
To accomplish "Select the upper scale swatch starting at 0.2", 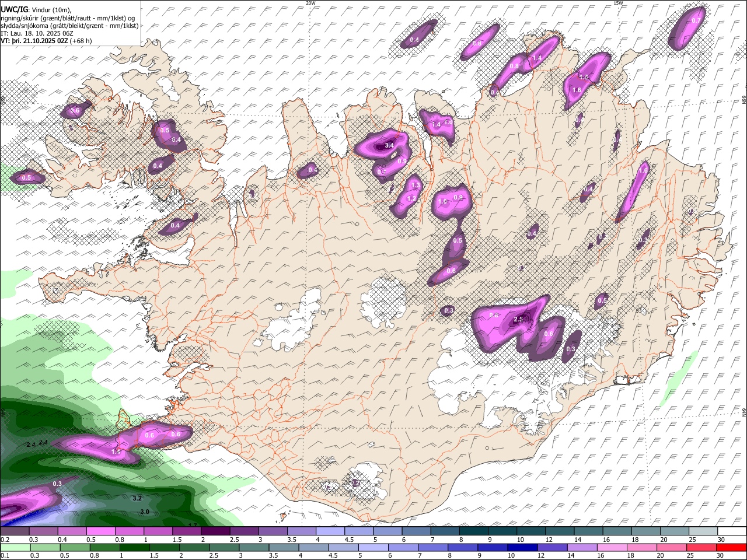I will (15, 531).
